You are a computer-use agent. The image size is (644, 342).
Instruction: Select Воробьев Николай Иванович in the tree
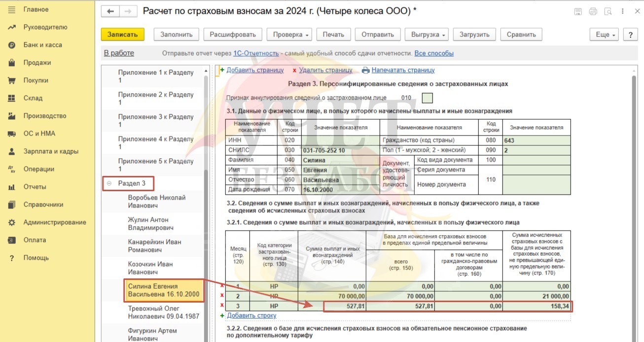coord(157,202)
